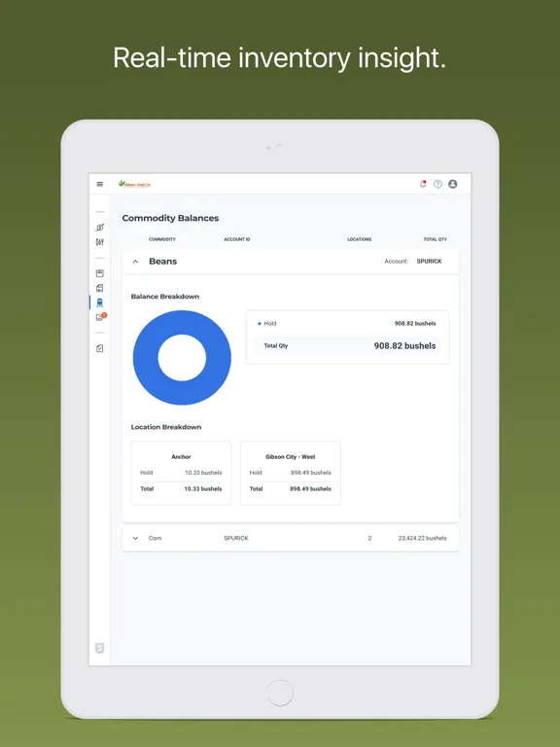The width and height of the screenshot is (560, 747).
Task: Select the Anchor location card
Action: [181, 473]
